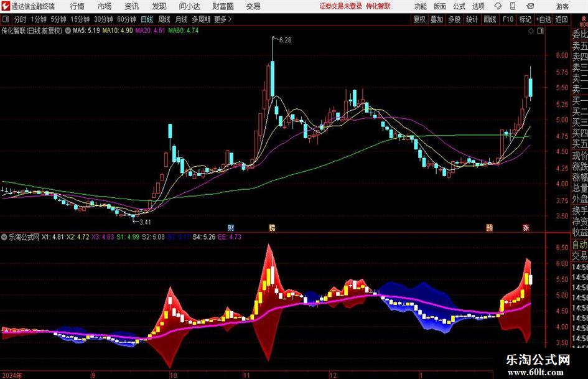
Task: Click the 榜 marker under the November peak
Action: [x=272, y=227]
